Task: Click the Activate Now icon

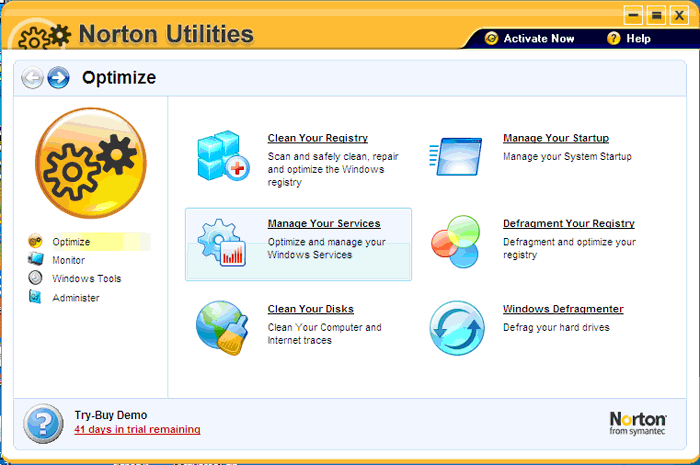Action: tap(492, 38)
